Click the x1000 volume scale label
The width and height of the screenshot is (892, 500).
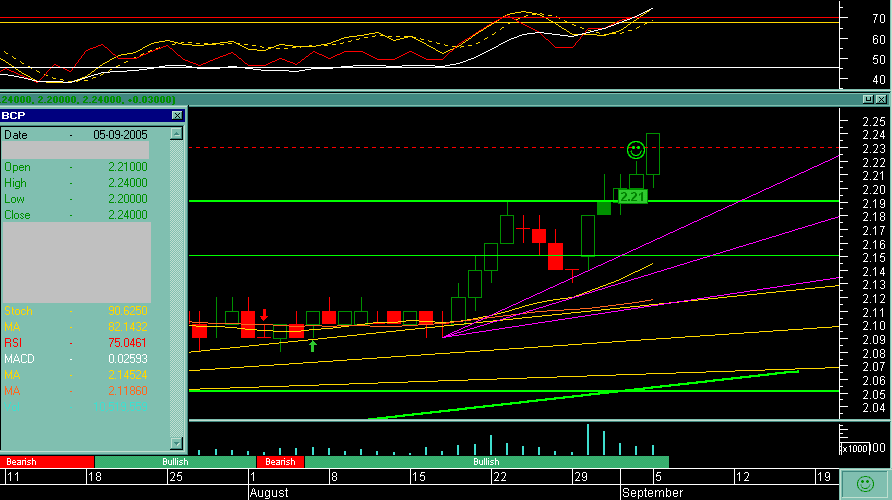(854, 448)
